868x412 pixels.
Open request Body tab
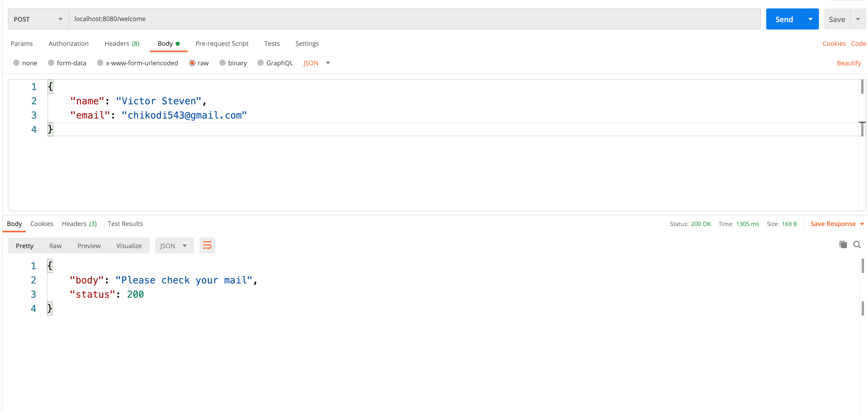click(168, 43)
